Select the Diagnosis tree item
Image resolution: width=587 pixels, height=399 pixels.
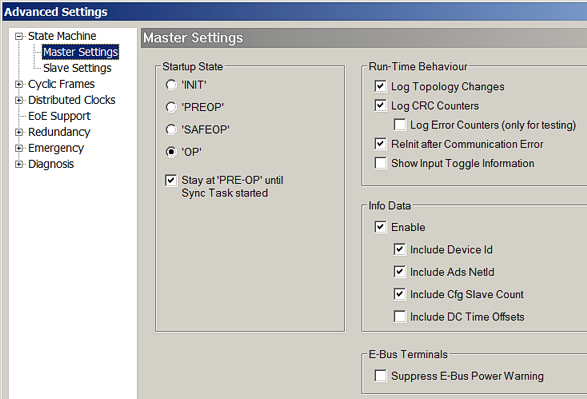(51, 164)
